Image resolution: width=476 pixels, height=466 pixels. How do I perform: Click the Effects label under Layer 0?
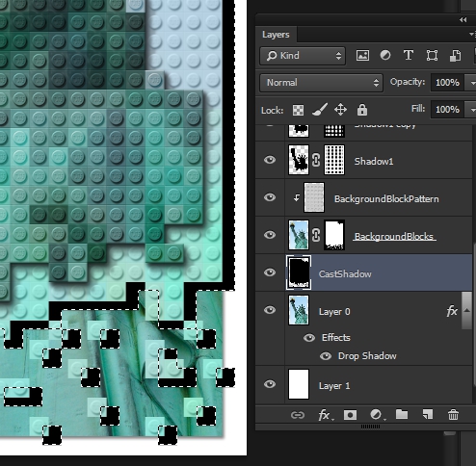[336, 338]
